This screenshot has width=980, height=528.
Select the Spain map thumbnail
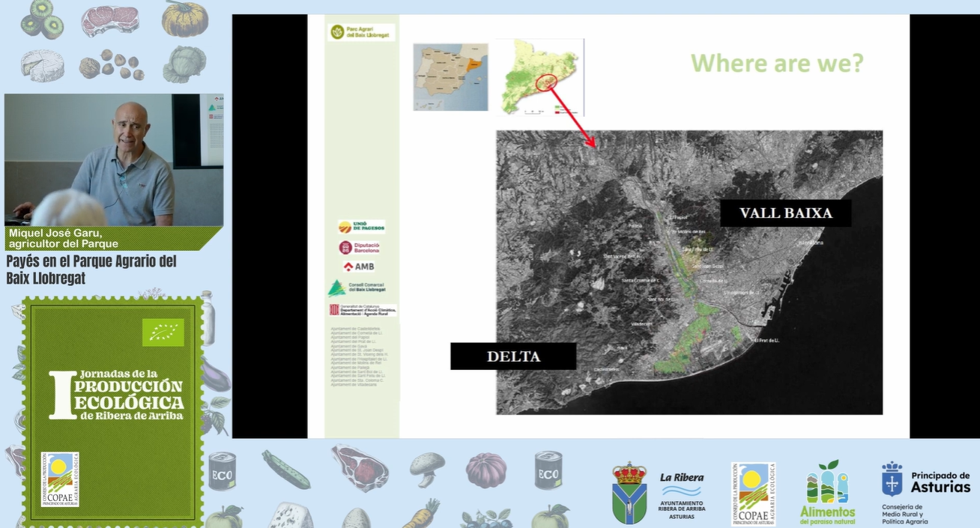(450, 76)
